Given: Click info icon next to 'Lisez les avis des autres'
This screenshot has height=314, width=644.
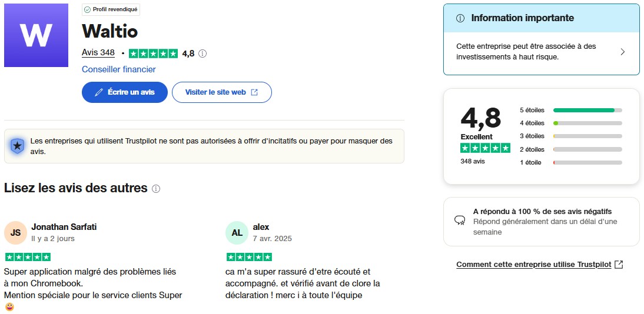Looking at the screenshot, I should point(156,189).
